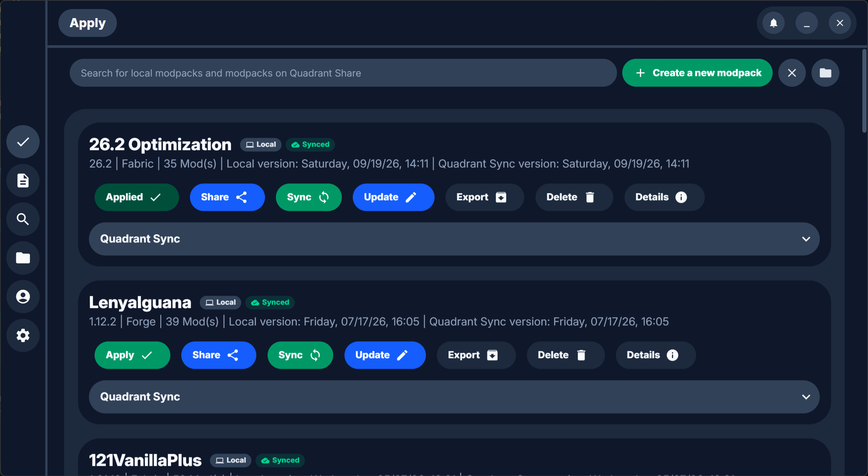Clear the search with the X button
Image resolution: width=868 pixels, height=476 pixels.
pyautogui.click(x=792, y=73)
